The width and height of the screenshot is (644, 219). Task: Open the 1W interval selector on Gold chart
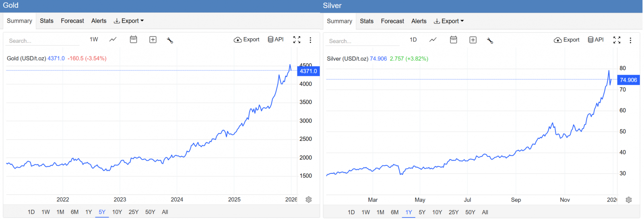pyautogui.click(x=94, y=40)
